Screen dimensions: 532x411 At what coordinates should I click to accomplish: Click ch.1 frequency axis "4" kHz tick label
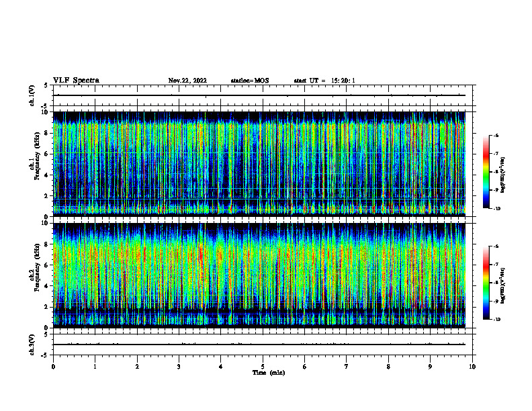coord(47,175)
